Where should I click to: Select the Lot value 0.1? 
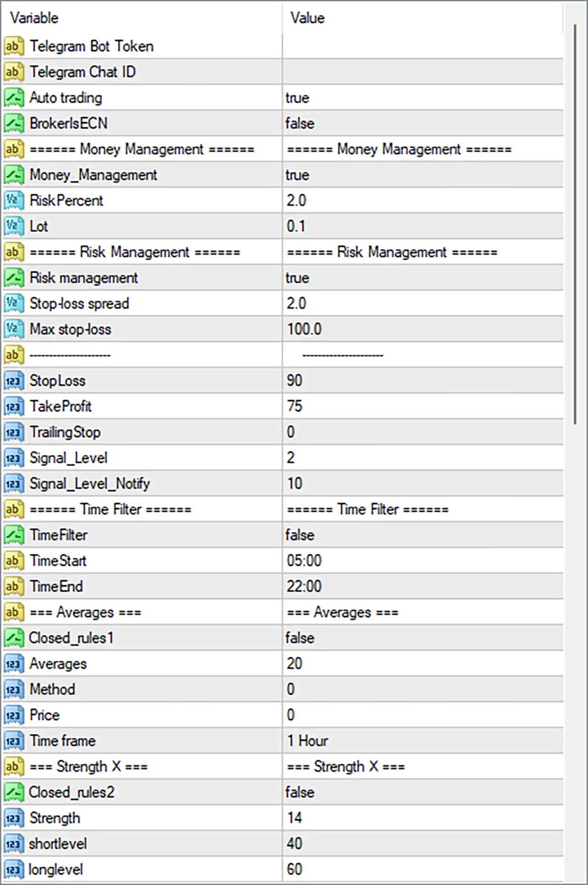coord(296,226)
